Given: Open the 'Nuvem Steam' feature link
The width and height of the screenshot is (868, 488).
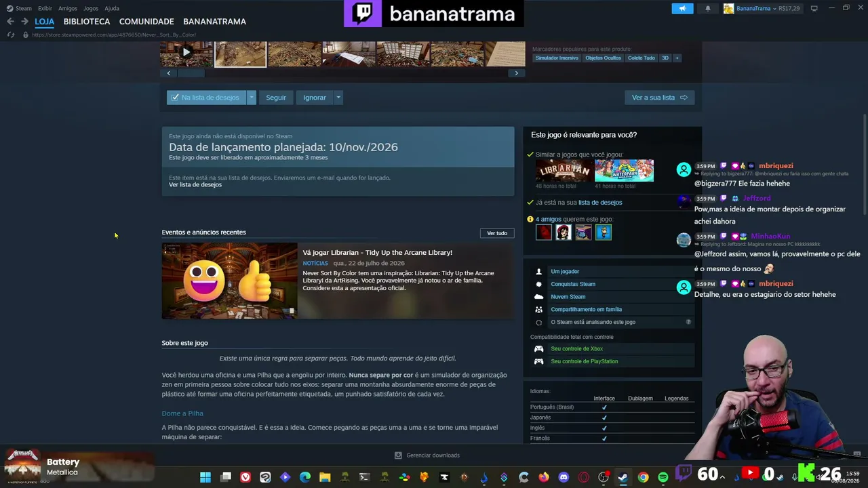Looking at the screenshot, I should (x=568, y=297).
